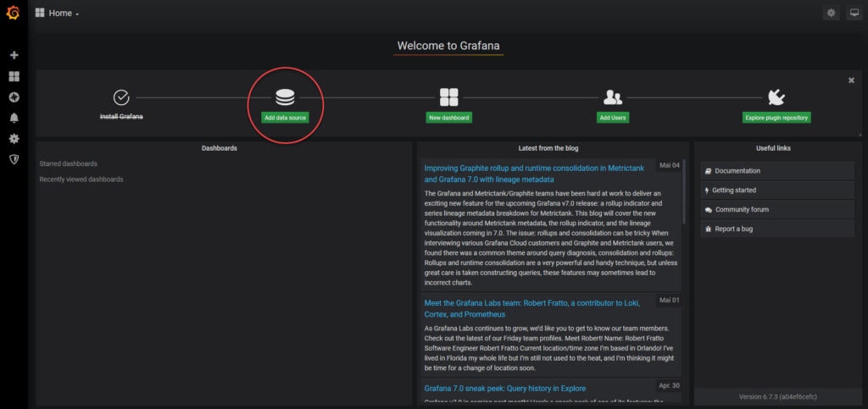This screenshot has height=409, width=868.
Task: Open the Server Admin shield icon
Action: [14, 159]
